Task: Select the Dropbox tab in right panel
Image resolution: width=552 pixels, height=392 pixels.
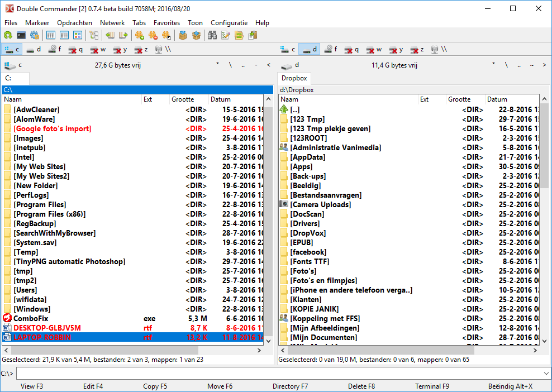Action: point(294,78)
